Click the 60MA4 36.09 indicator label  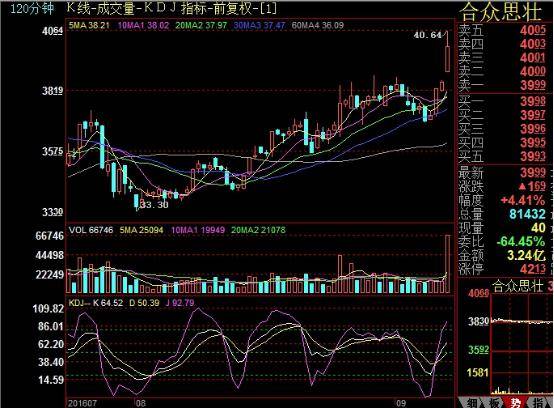coord(318,25)
